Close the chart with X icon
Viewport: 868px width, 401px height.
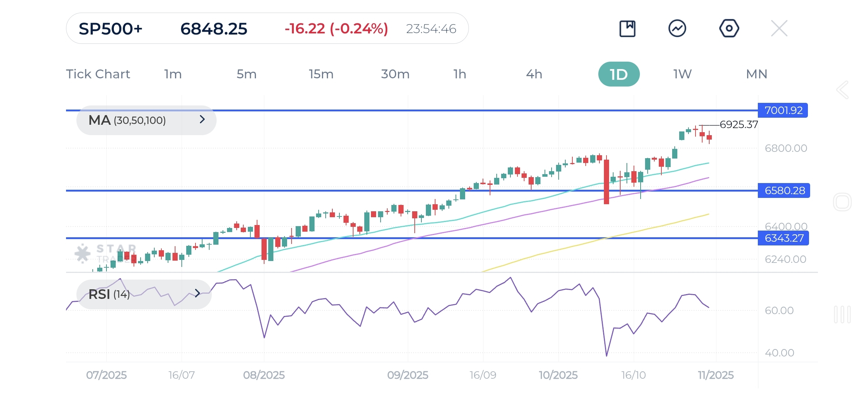(x=779, y=29)
